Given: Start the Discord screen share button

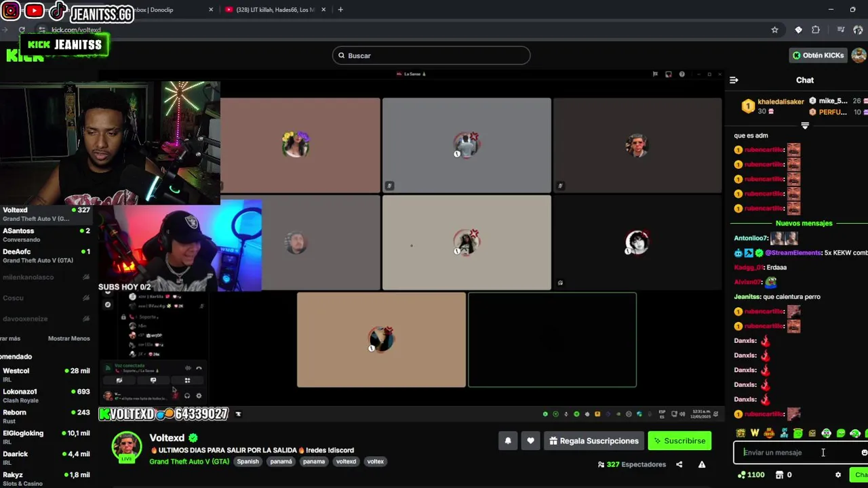Looking at the screenshot, I should 153,381.
